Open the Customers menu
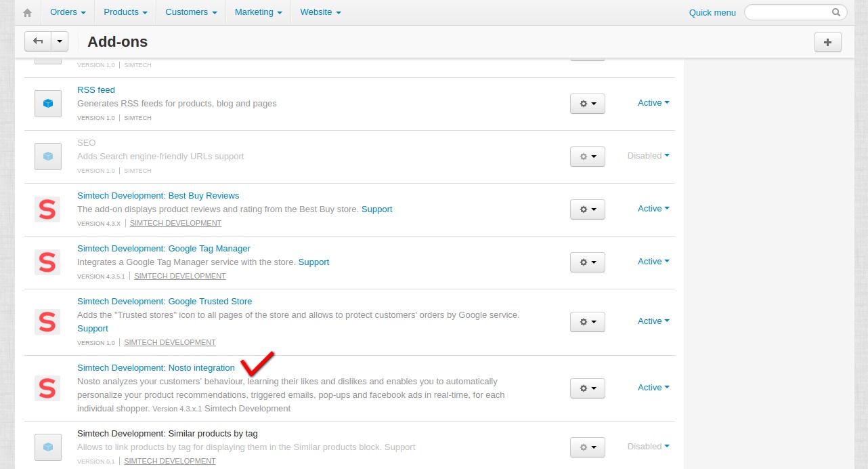The image size is (868, 469). [x=191, y=12]
